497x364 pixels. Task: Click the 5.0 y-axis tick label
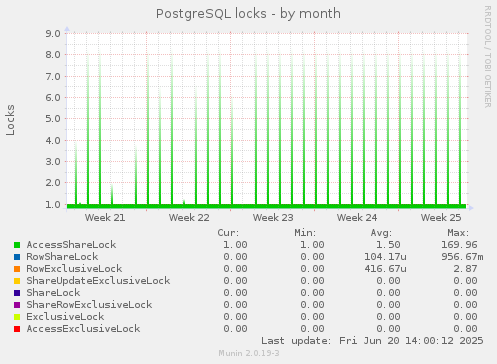tap(53, 119)
